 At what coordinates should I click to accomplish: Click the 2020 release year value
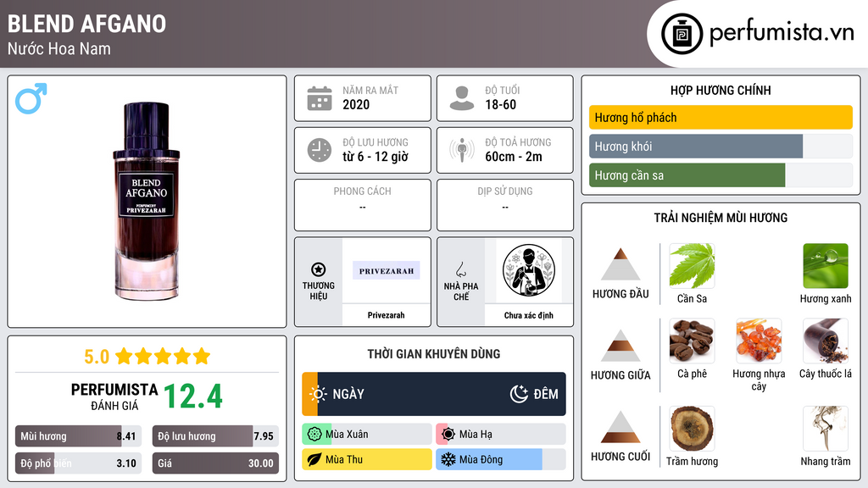point(356,104)
